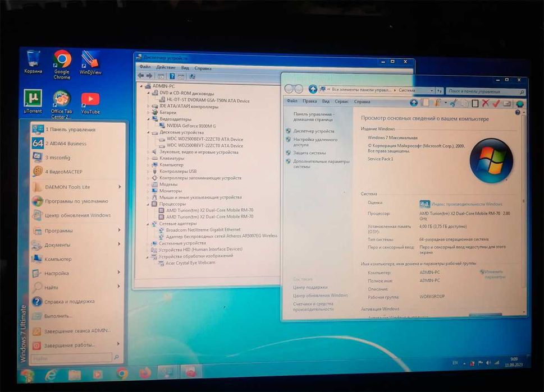Click Back arrow in Device Manager toolbar

pos(141,76)
